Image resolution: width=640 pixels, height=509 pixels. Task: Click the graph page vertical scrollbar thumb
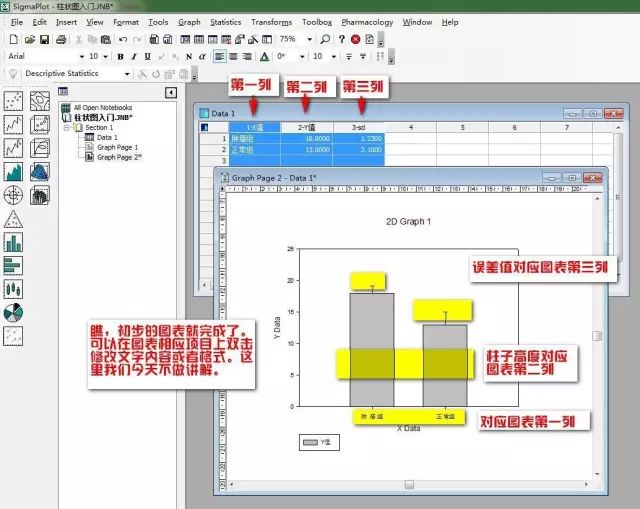597,336
